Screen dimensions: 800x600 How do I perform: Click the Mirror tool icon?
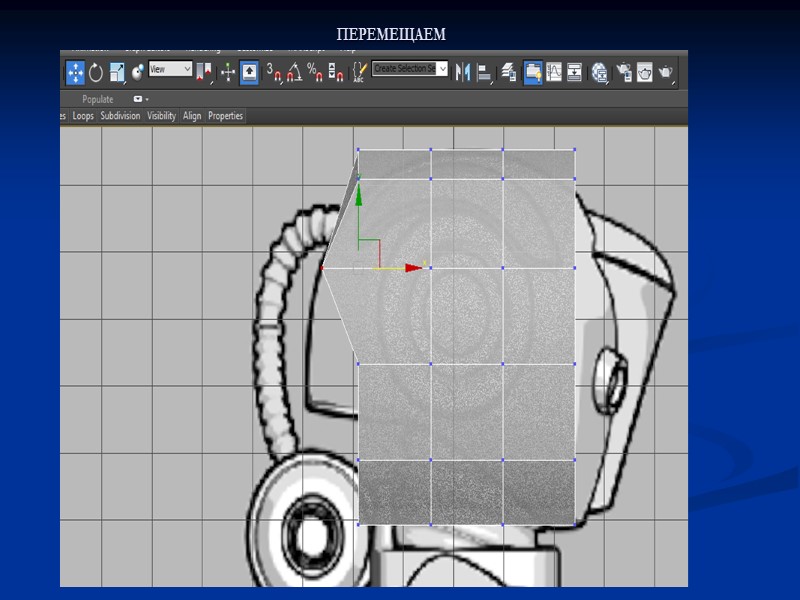pos(463,72)
